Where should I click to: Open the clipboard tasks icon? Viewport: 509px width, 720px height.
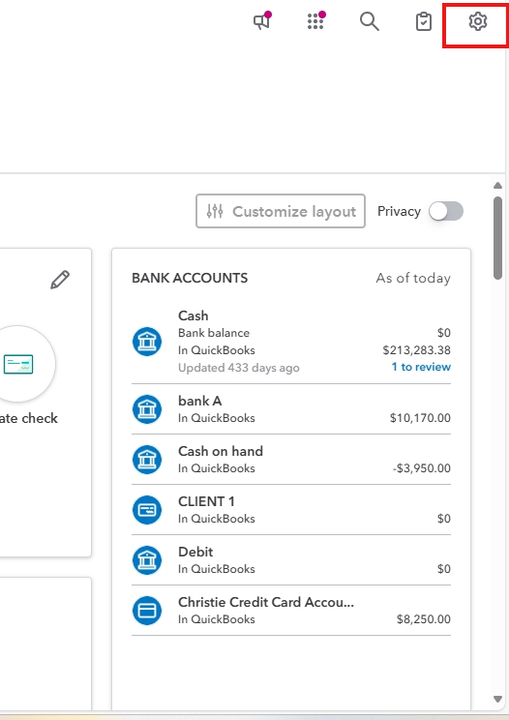pyautogui.click(x=424, y=22)
